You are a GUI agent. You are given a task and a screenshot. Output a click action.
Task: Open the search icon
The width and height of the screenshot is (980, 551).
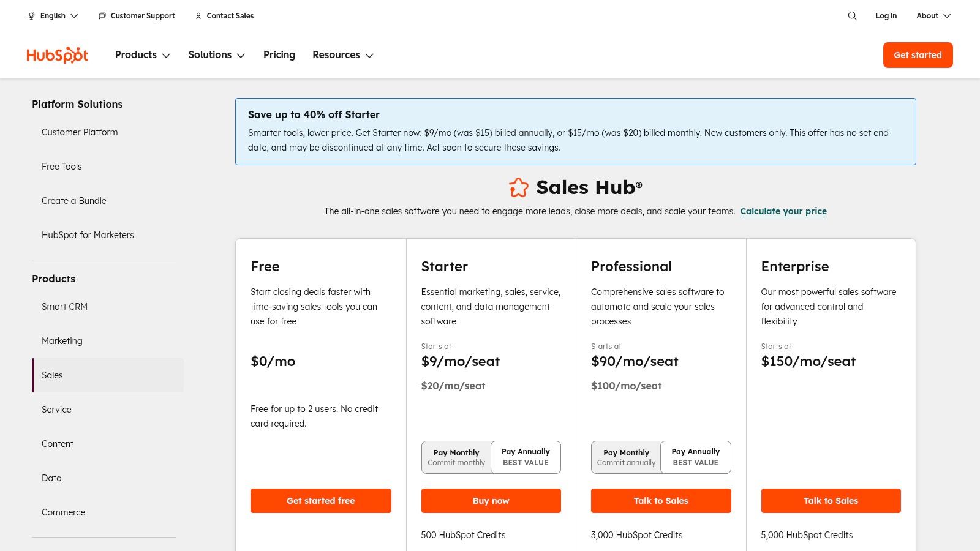(x=852, y=16)
